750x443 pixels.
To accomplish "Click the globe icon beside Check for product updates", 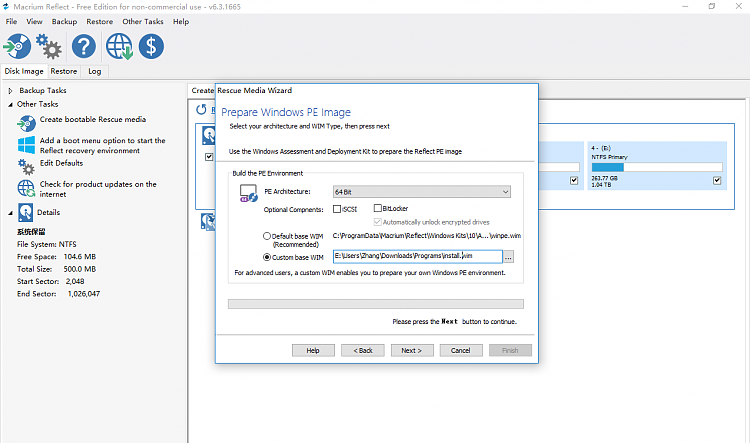I will (x=26, y=188).
